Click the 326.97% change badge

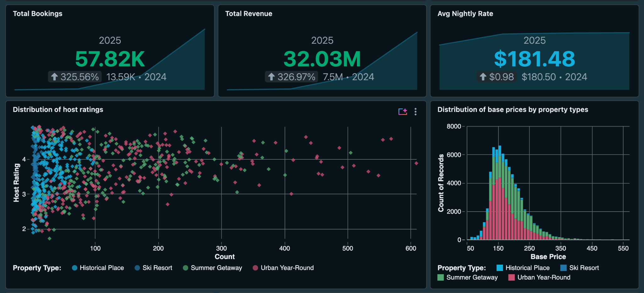tap(291, 77)
